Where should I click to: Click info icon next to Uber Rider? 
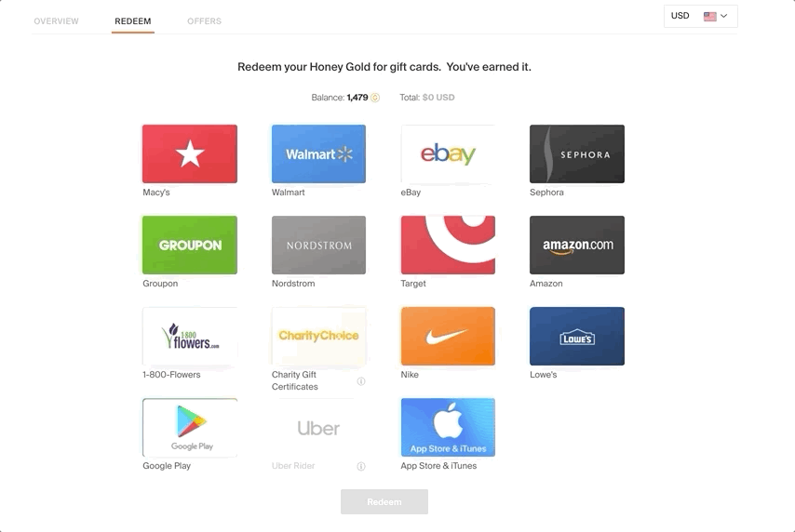(x=361, y=466)
